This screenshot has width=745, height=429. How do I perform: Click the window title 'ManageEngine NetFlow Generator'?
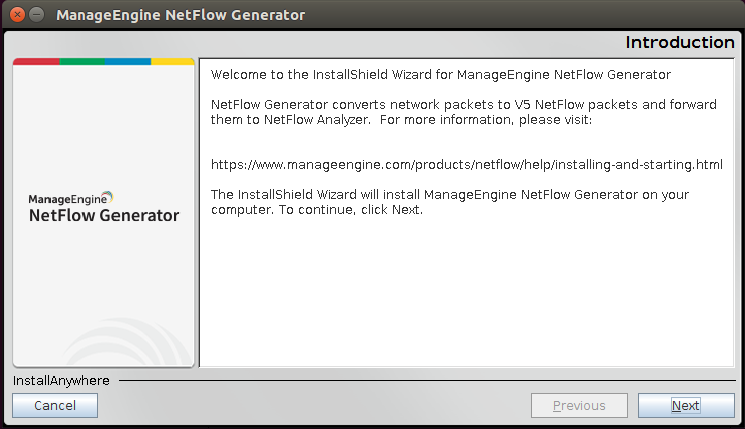(x=181, y=15)
